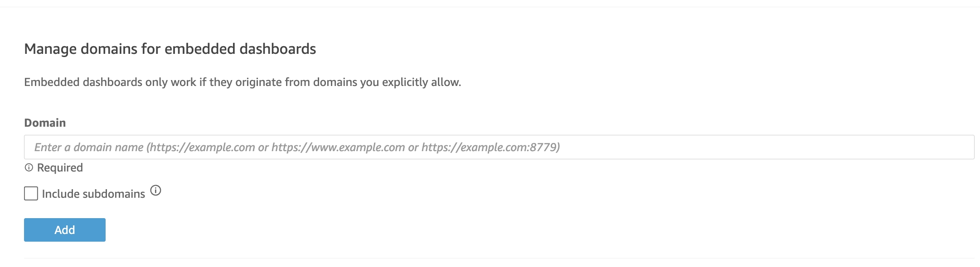Click the Include subdomains label text
The image size is (980, 267).
point(93,194)
